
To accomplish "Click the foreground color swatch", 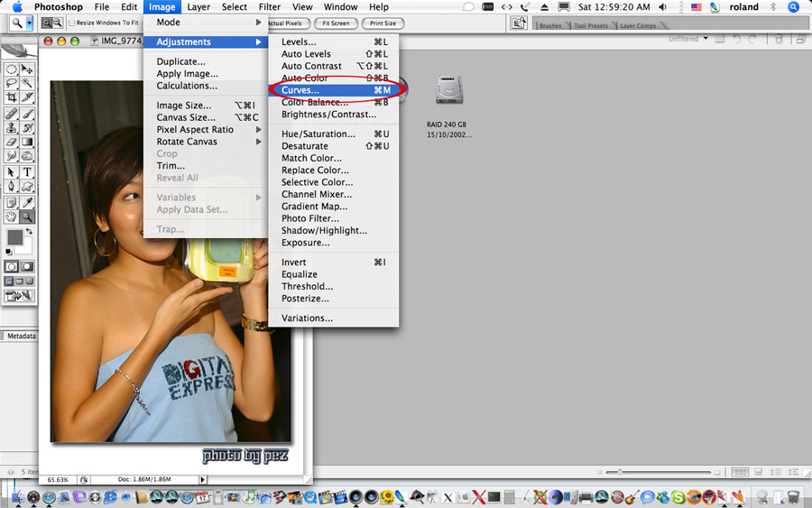I will tap(14, 237).
